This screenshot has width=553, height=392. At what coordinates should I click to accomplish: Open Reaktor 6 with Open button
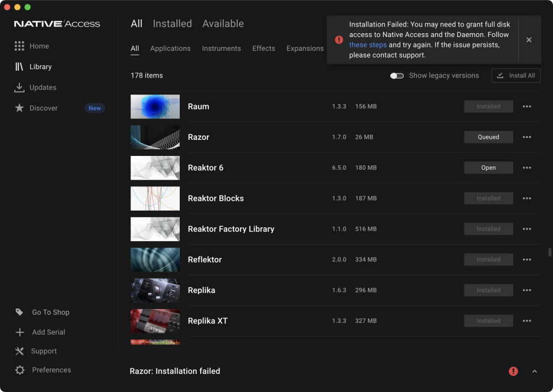click(488, 168)
